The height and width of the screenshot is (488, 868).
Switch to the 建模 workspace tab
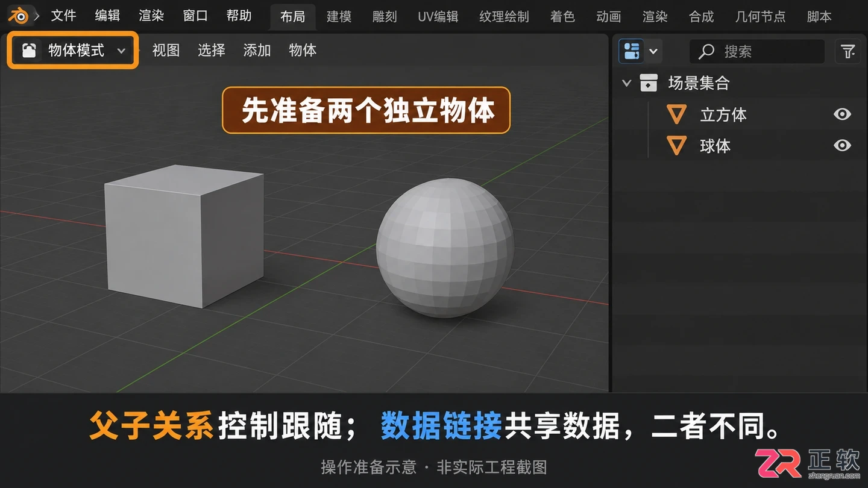coord(339,16)
